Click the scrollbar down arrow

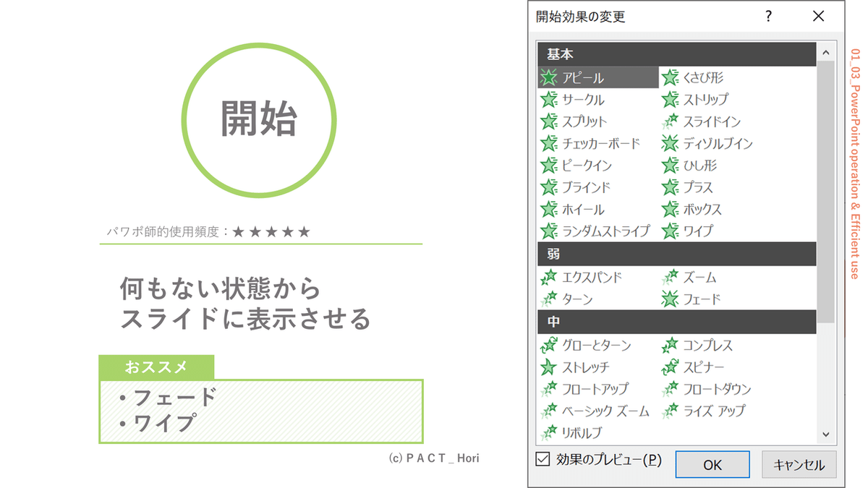(x=825, y=434)
